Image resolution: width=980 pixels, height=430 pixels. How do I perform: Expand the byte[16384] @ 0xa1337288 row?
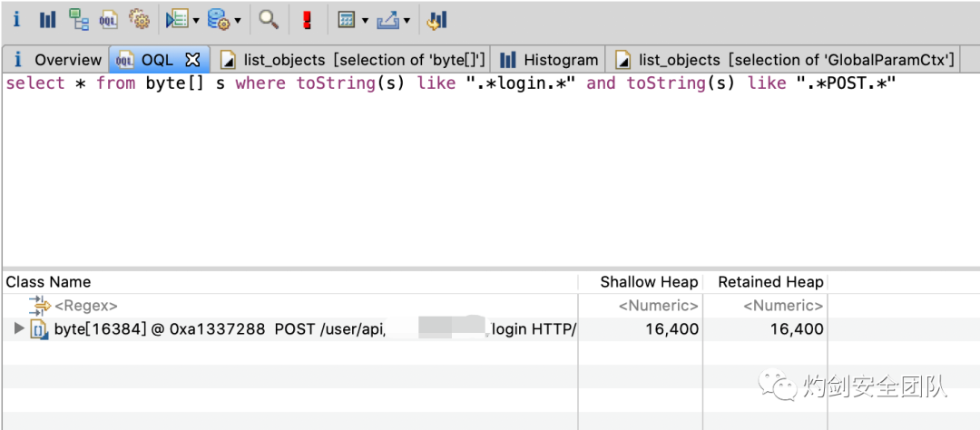point(19,328)
